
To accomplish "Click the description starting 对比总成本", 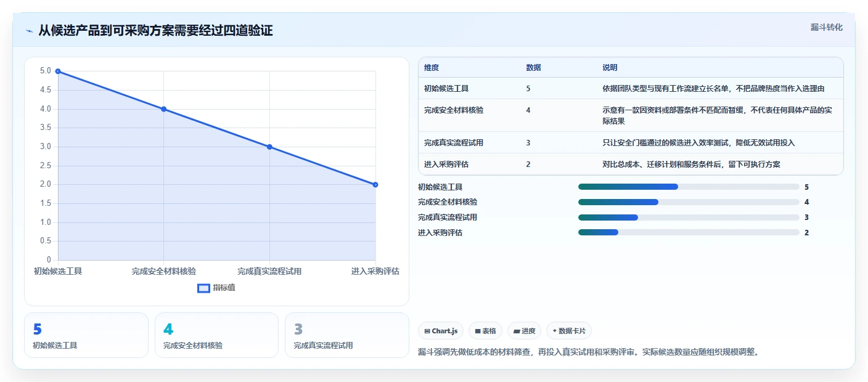I will pos(691,165).
